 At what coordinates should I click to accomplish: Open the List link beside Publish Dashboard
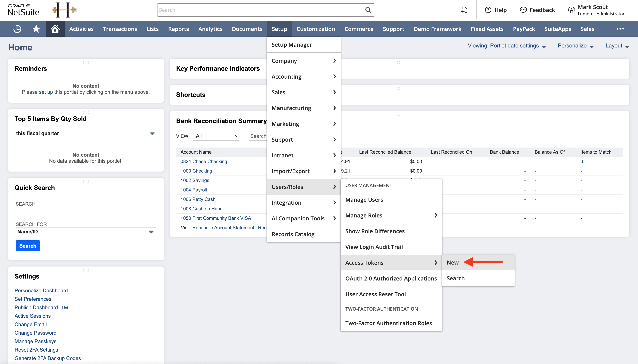click(65, 308)
